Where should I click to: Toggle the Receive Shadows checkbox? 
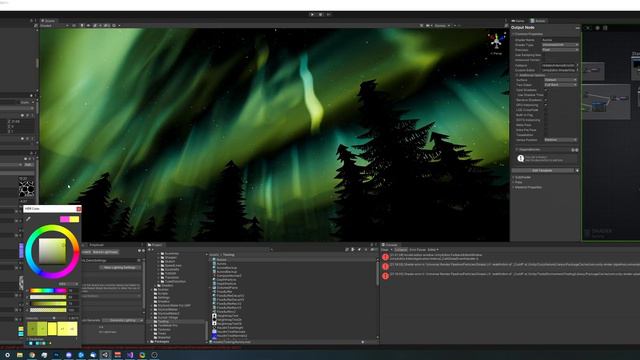[546, 100]
